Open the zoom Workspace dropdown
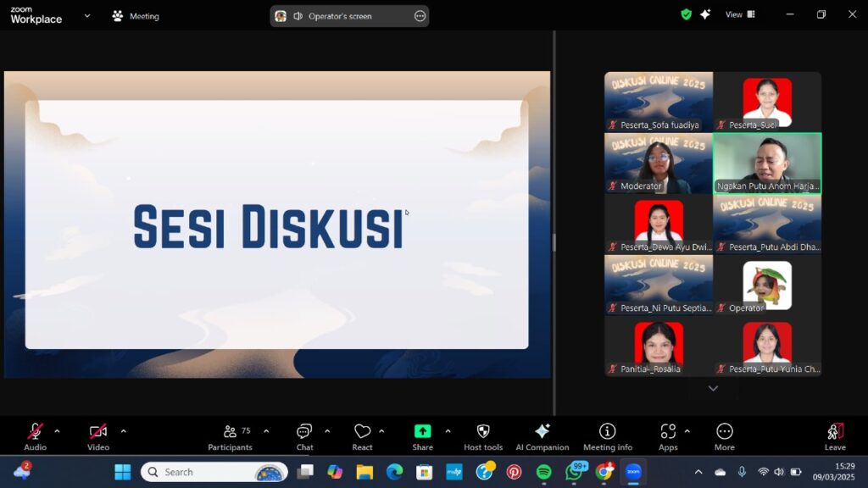This screenshot has width=868, height=488. point(87,15)
